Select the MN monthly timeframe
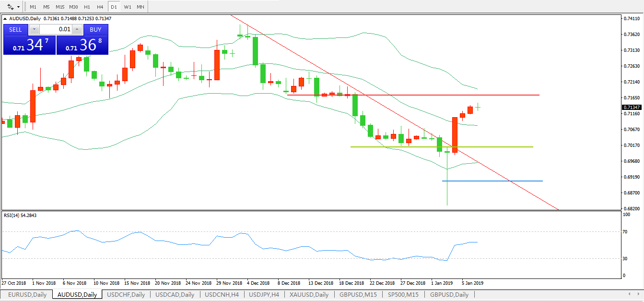This screenshot has height=302, width=644. pyautogui.click(x=140, y=7)
